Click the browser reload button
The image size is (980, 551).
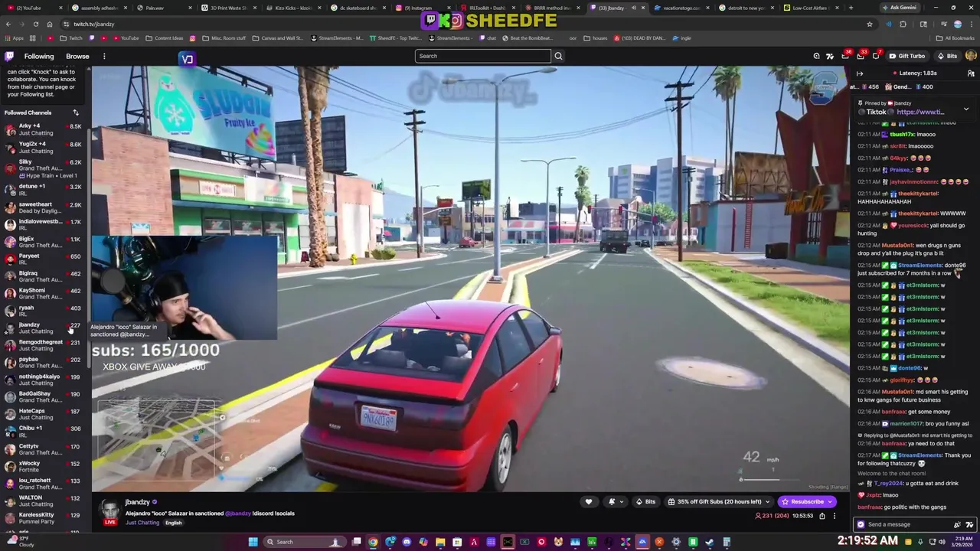[x=35, y=24]
